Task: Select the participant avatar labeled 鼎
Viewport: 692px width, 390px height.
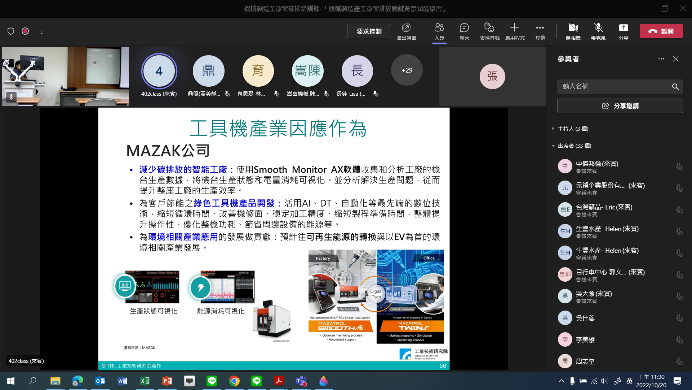Action: (209, 71)
